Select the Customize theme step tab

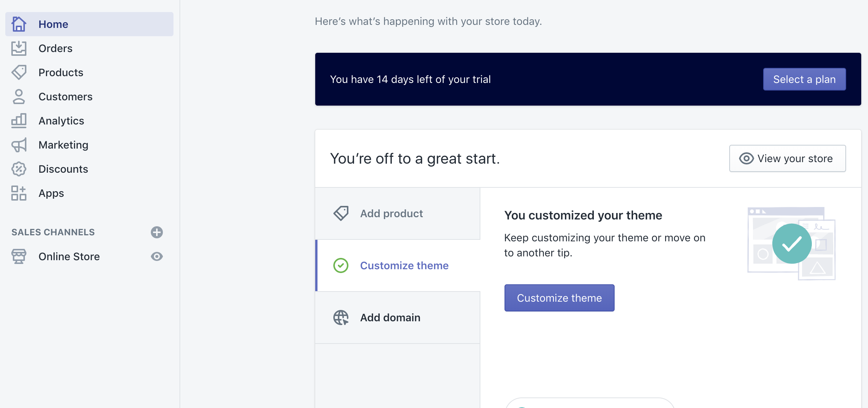pos(397,265)
